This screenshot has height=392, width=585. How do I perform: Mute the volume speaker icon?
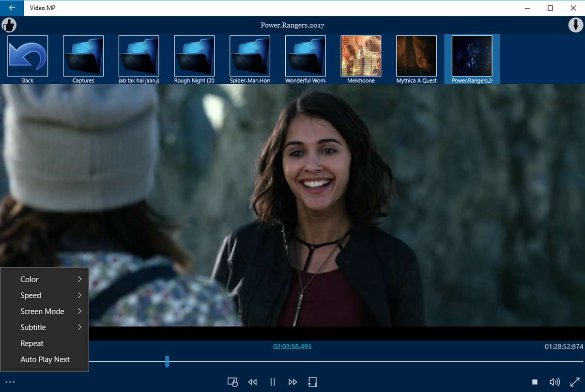click(554, 382)
